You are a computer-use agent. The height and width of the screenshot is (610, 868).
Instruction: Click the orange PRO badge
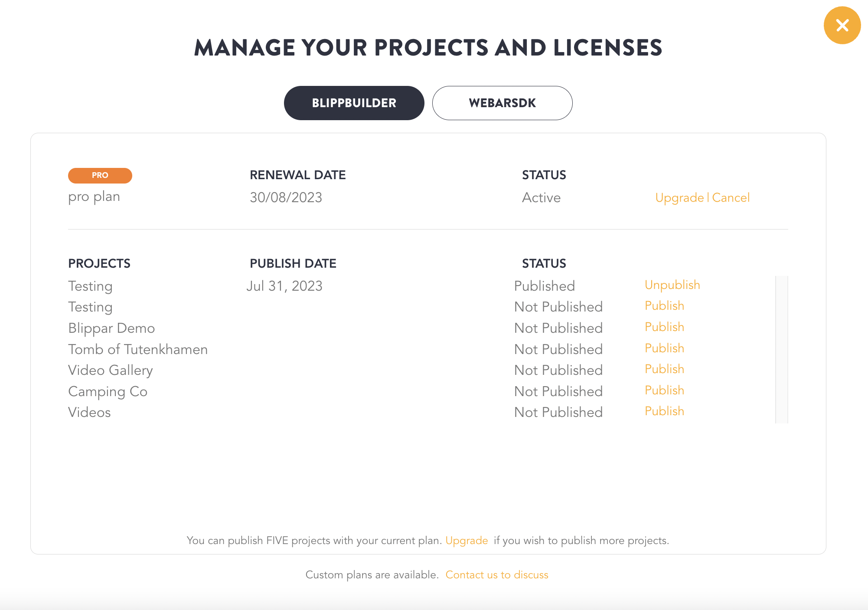[x=100, y=175]
